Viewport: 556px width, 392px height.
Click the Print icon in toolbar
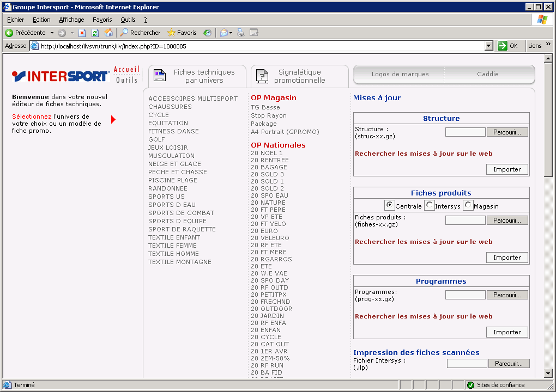[241, 33]
